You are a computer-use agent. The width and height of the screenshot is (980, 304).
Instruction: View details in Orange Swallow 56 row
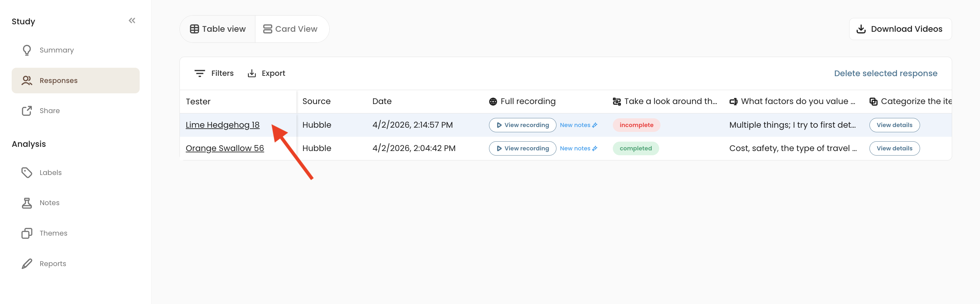pyautogui.click(x=894, y=148)
